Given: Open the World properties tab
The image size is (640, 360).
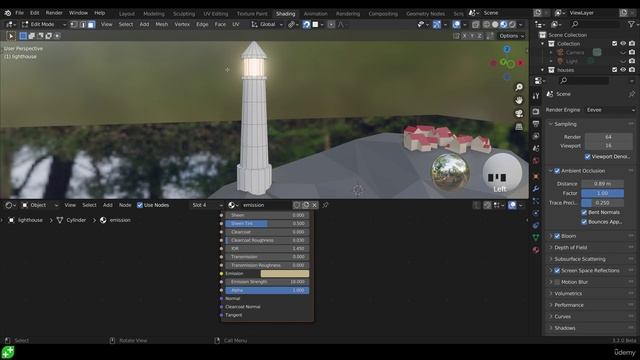Looking at the screenshot, I should coord(536,160).
